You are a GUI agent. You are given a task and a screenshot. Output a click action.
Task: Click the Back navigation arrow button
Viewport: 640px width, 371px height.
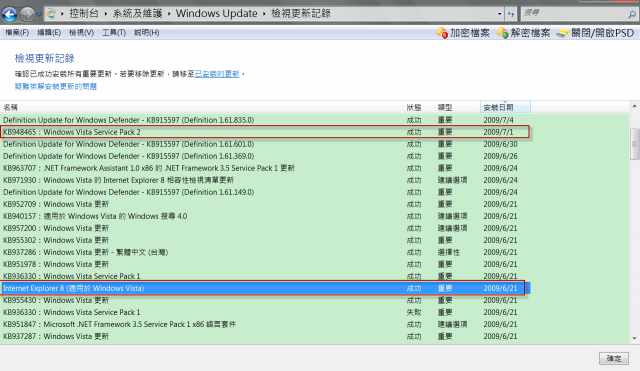(x=9, y=14)
